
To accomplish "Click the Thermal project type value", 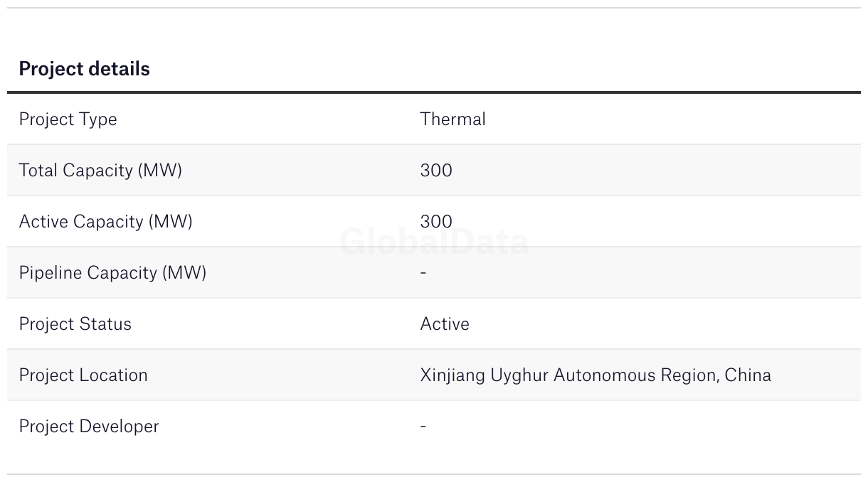I will (452, 119).
